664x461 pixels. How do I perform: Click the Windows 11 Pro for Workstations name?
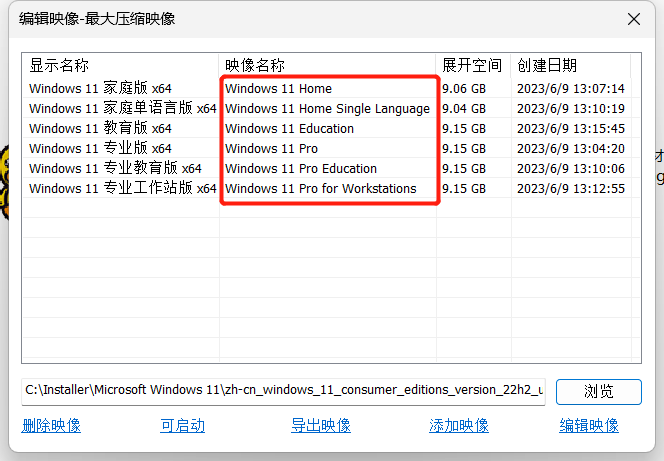pyautogui.click(x=320, y=188)
